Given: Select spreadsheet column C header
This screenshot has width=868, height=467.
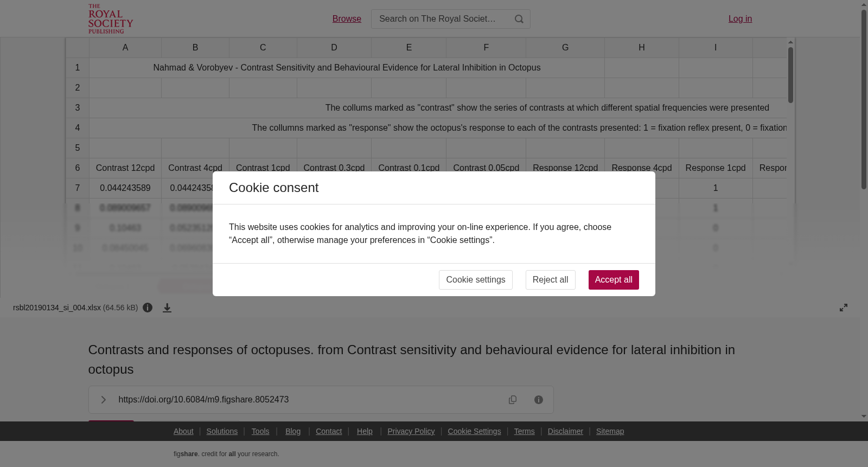Looking at the screenshot, I should 263,48.
